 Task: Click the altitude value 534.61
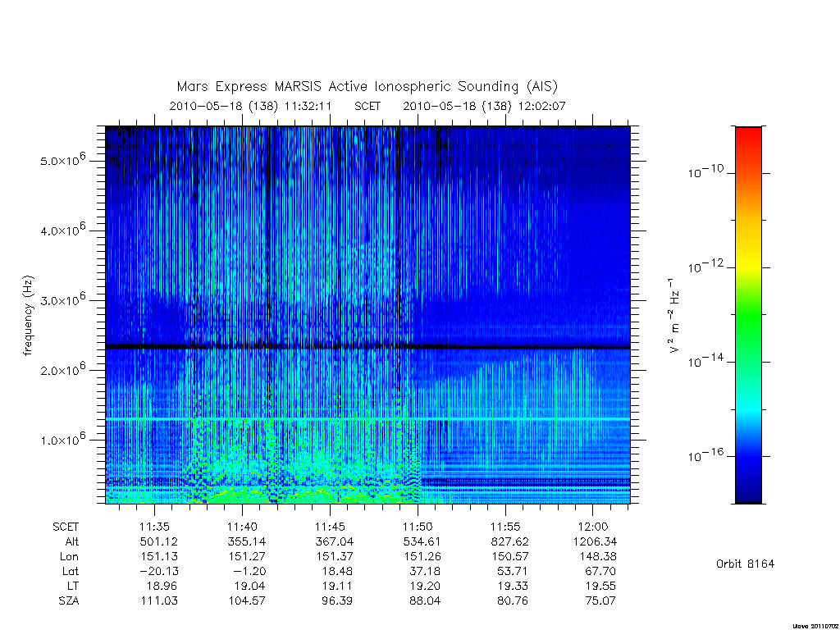point(422,541)
